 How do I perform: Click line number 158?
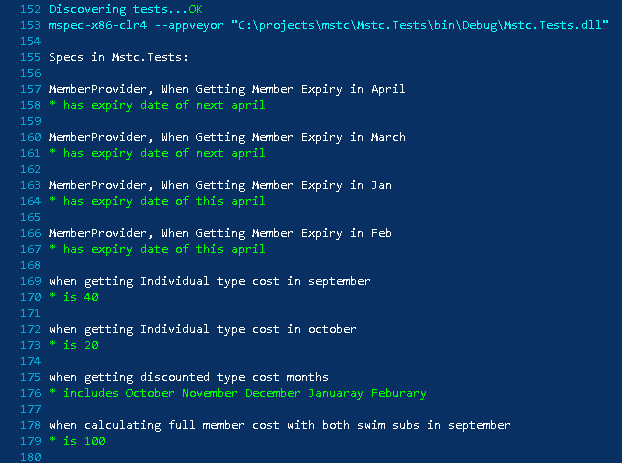pyautogui.click(x=31, y=105)
